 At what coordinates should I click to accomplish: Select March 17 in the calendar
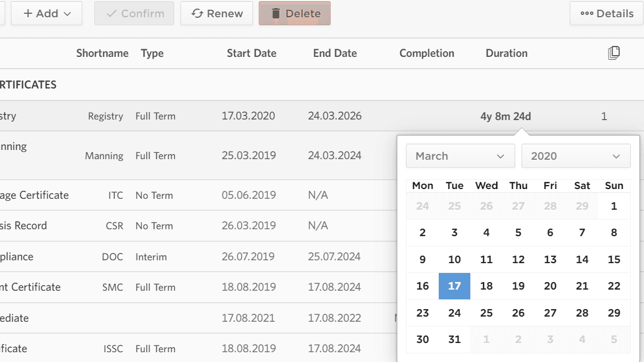454,286
